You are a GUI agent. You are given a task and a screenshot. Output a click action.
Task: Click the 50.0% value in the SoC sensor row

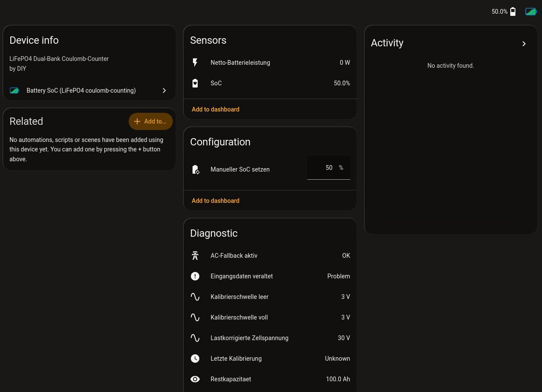click(x=342, y=83)
